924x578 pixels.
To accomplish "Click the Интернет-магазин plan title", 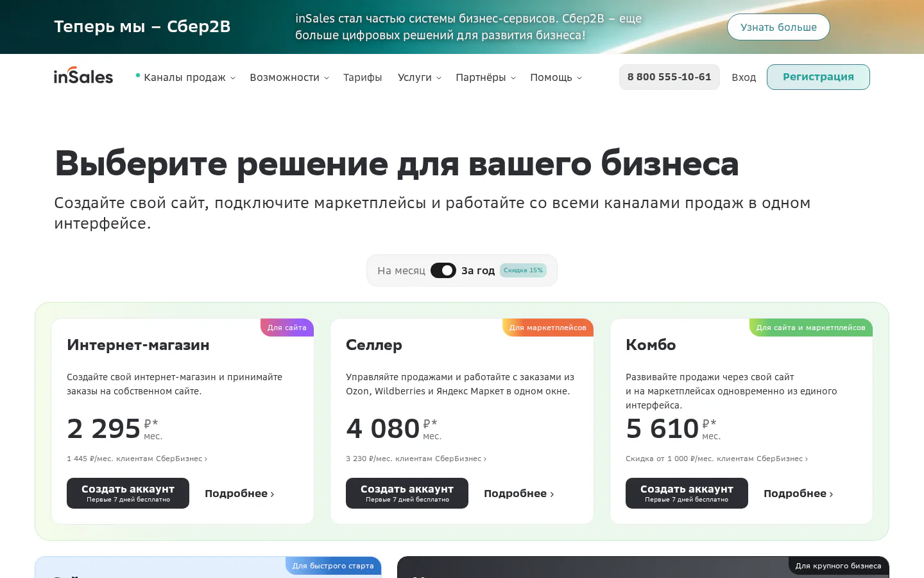I will click(138, 345).
